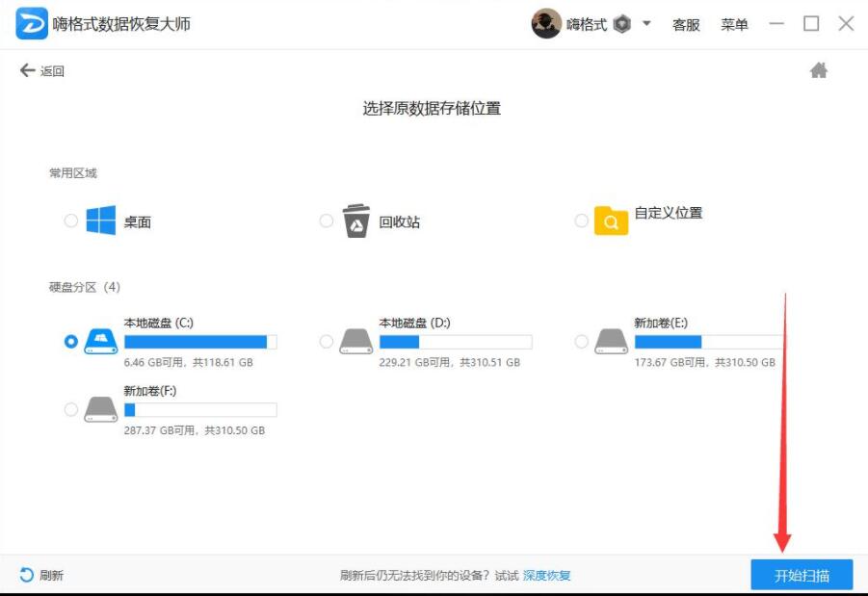Open the user avatar profile picture
Viewport: 868px width, 596px height.
[x=546, y=24]
